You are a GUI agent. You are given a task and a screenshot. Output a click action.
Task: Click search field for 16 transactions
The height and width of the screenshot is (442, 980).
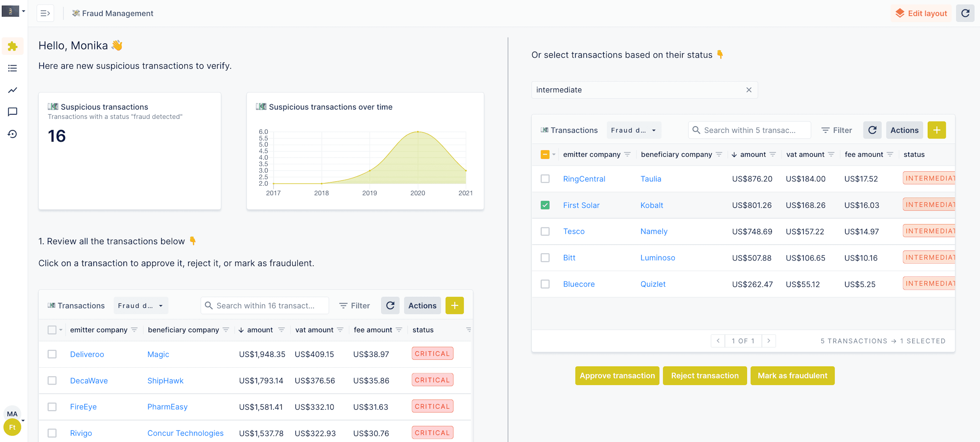point(264,305)
